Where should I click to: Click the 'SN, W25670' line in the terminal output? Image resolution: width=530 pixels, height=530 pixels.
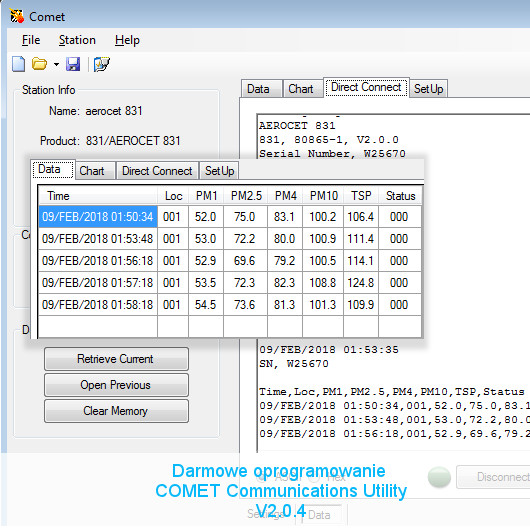click(x=294, y=364)
